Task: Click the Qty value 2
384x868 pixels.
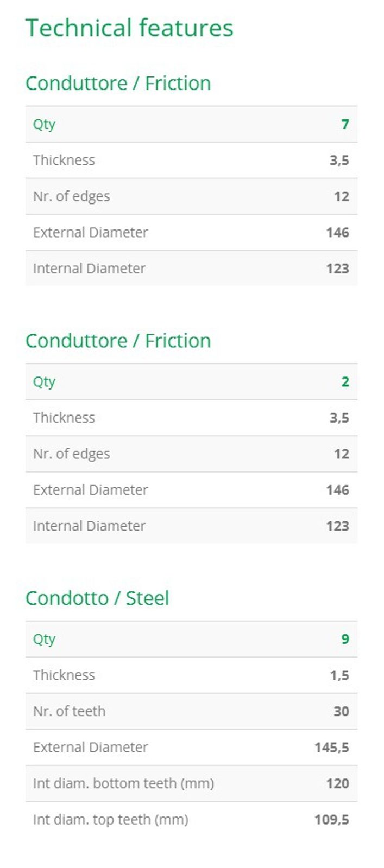Action: [x=345, y=382]
